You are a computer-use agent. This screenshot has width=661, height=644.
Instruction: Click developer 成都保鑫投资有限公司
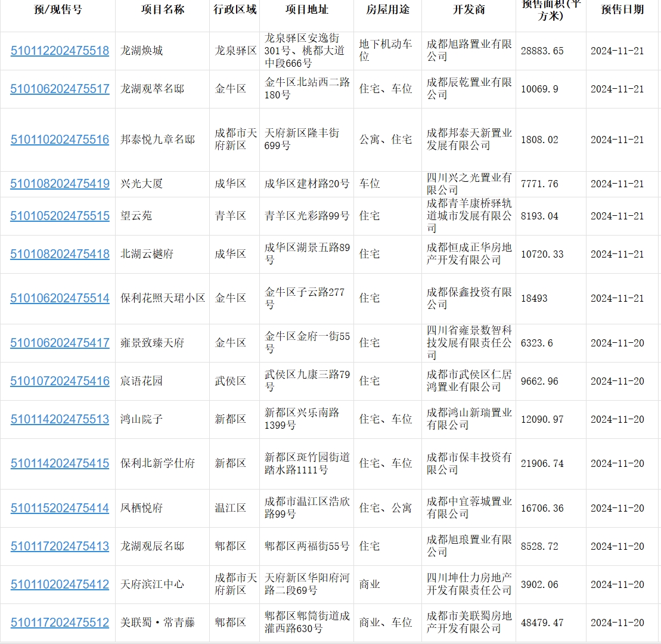tap(468, 298)
